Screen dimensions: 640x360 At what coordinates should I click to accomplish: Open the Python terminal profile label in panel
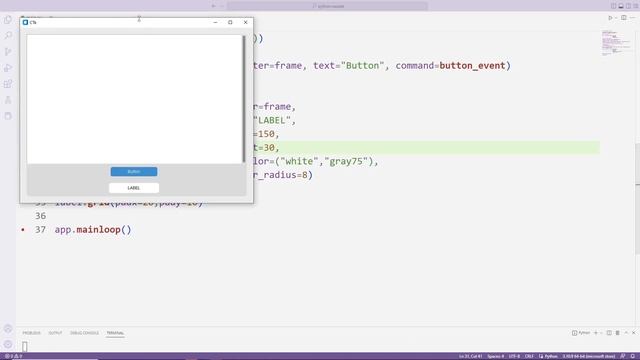pyautogui.click(x=581, y=333)
